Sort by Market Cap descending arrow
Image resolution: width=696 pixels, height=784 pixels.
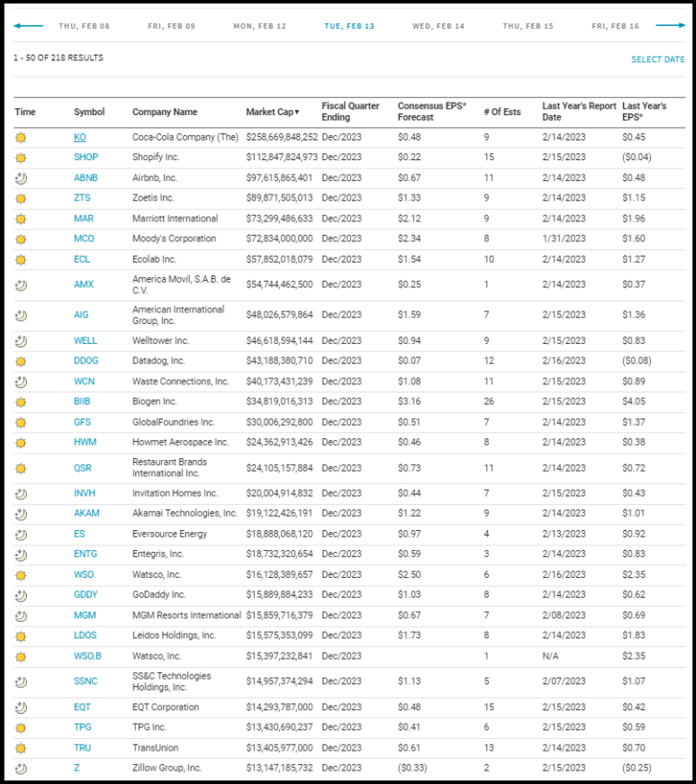tap(297, 112)
